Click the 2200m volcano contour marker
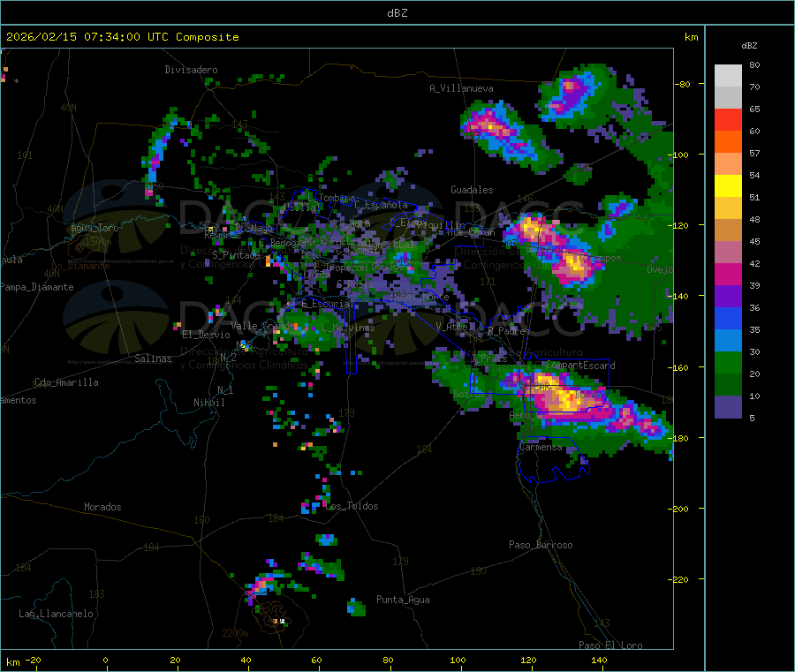This screenshot has width=795, height=672. 235,633
